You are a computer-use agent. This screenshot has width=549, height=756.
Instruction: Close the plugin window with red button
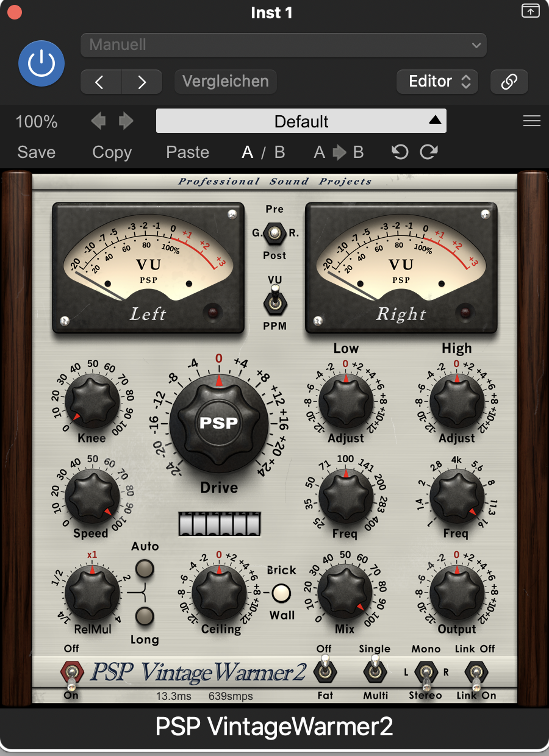(13, 12)
